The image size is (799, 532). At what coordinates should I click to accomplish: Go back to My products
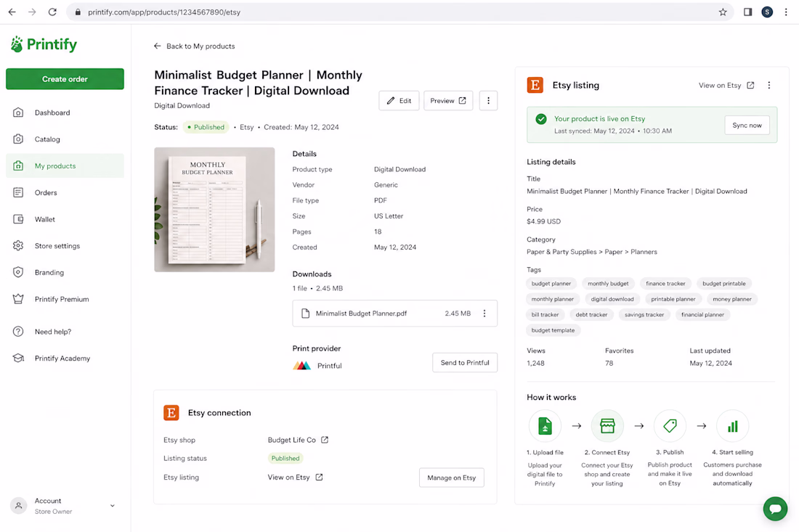pyautogui.click(x=194, y=46)
